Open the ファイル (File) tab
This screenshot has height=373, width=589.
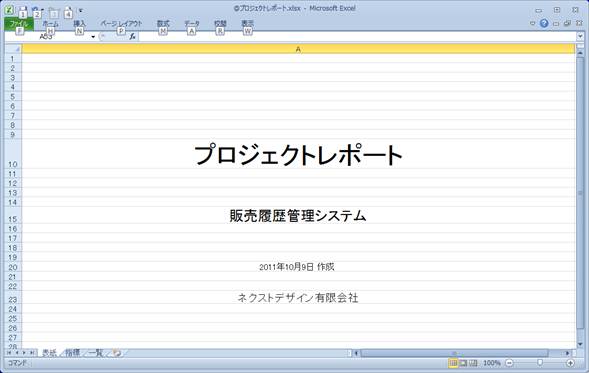(19, 24)
